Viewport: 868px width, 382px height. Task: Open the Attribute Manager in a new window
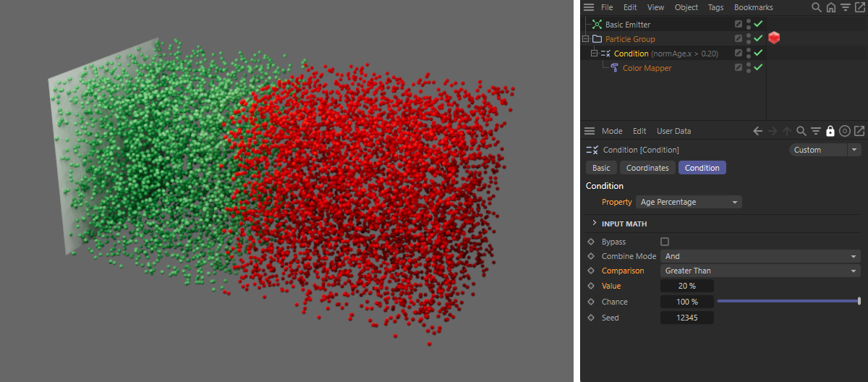[x=859, y=131]
